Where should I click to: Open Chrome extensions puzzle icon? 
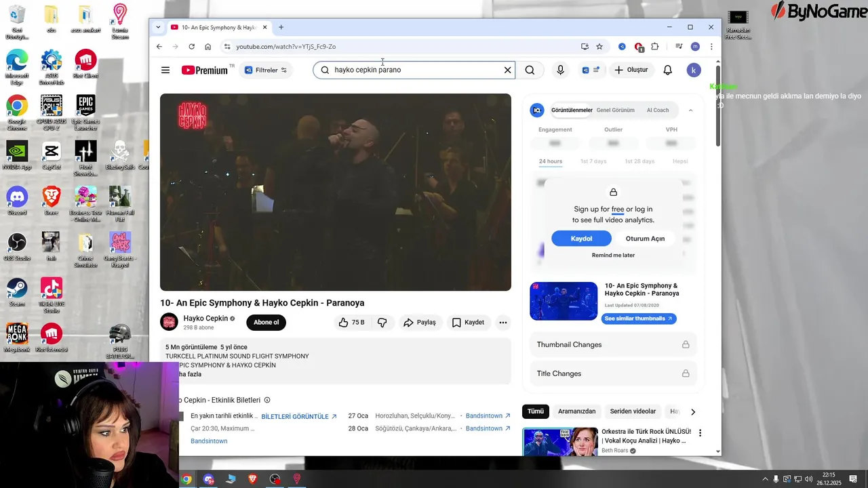point(654,47)
